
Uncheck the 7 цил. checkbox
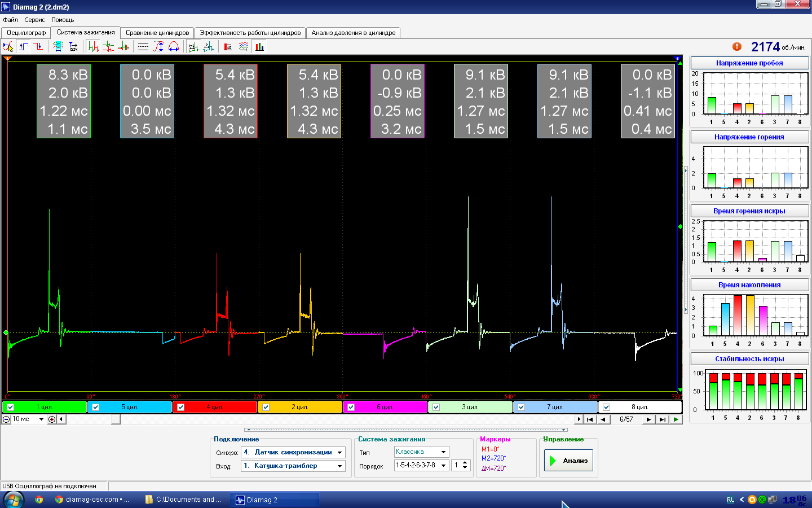pos(521,407)
